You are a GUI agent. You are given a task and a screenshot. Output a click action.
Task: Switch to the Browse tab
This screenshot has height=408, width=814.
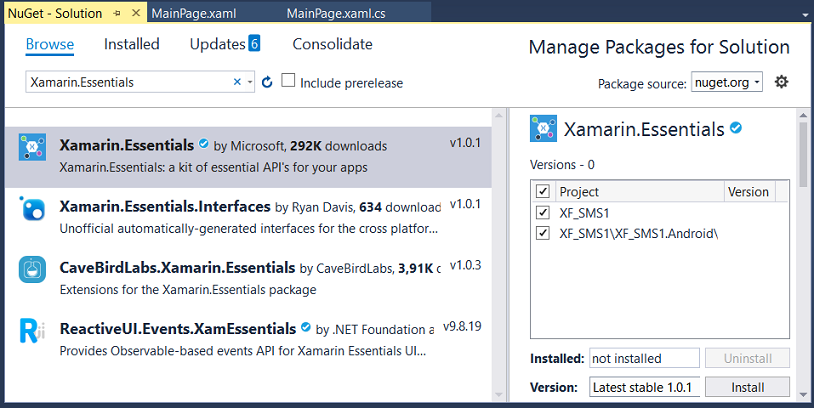click(50, 44)
